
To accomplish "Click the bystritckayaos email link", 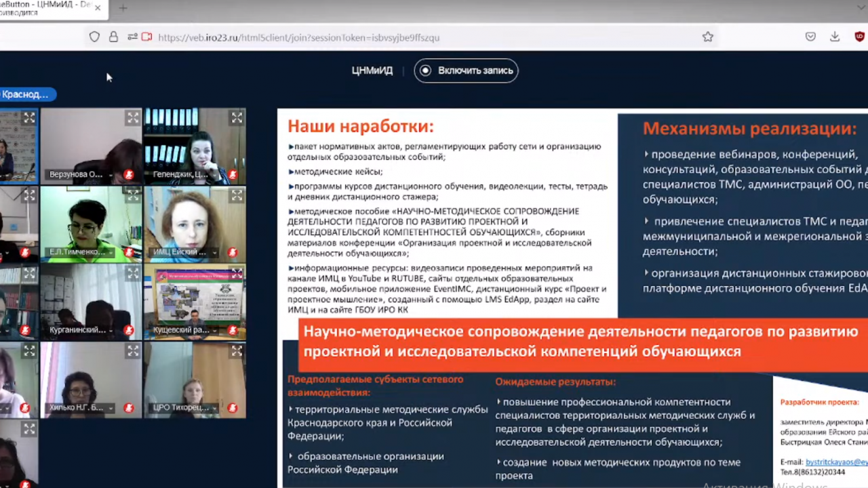I will point(836,462).
